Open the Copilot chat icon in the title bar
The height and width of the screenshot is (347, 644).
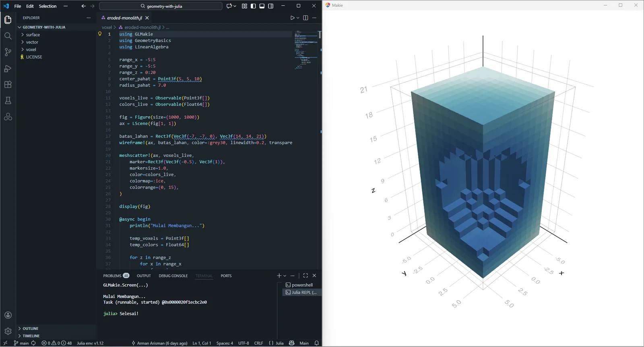[x=229, y=6]
